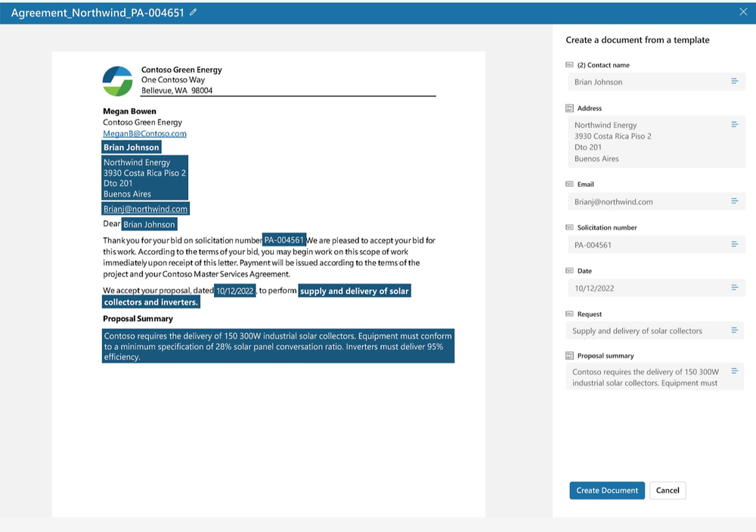Select highlighted Brian Johnson after Dear
Screen dimensions: 756x532
click(x=149, y=224)
